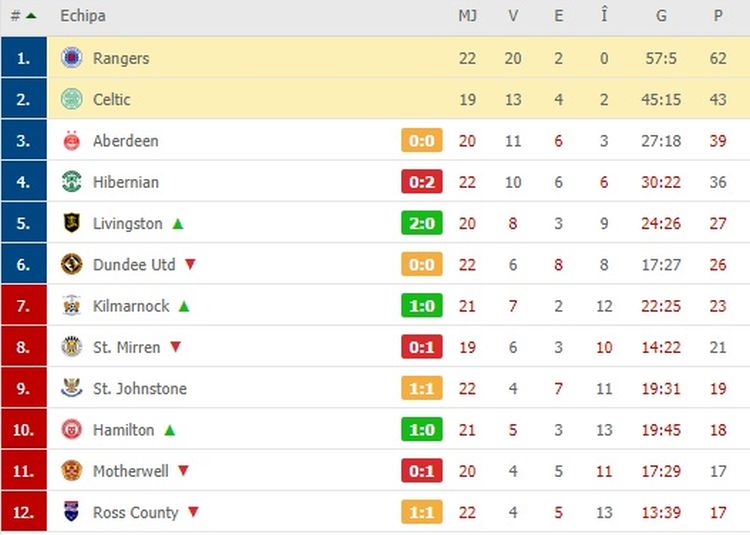
Task: Open the St. Mirren team link
Action: pyautogui.click(x=126, y=347)
